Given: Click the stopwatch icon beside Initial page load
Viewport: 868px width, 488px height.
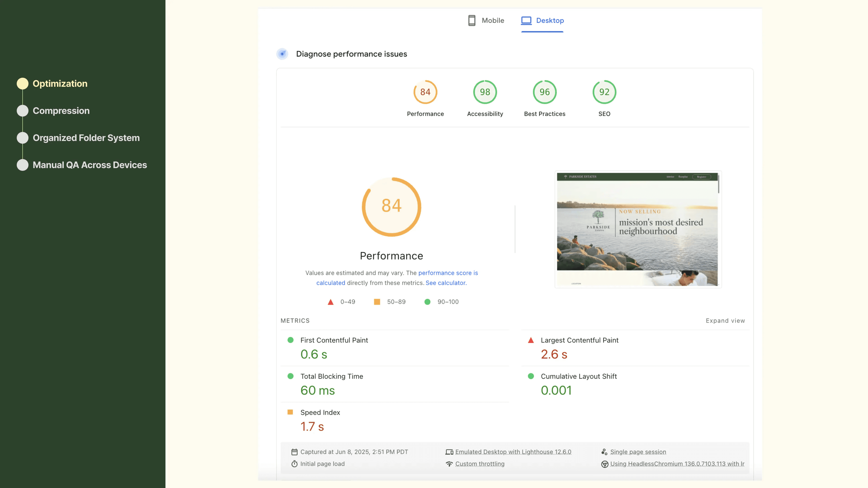Looking at the screenshot, I should (294, 464).
